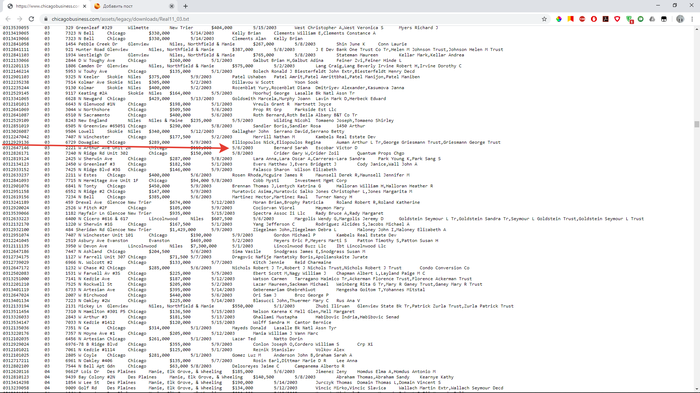Click the name Kearnye Kathy
This screenshot has height=393, width=700.
click(x=436, y=377)
